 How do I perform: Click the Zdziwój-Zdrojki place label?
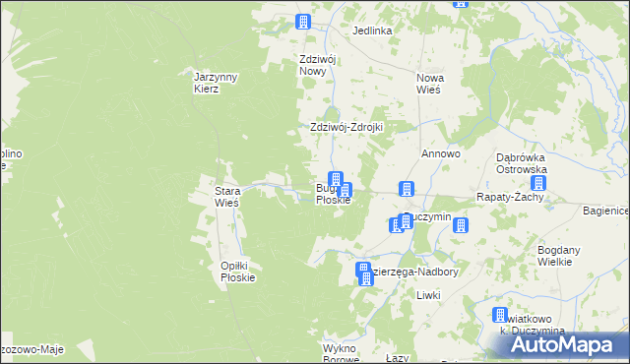coord(346,127)
